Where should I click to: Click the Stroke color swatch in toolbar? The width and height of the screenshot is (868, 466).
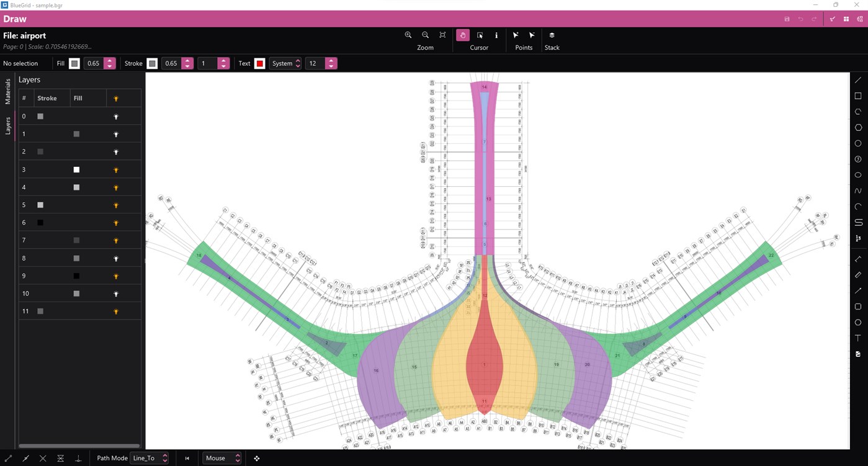click(152, 63)
